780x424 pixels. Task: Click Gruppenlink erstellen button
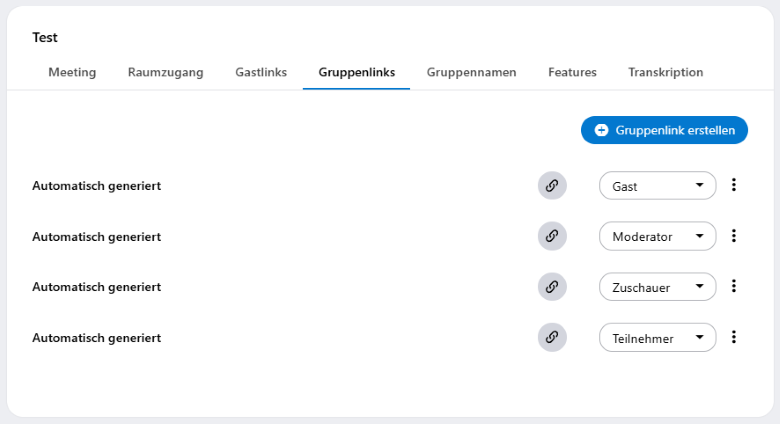[x=664, y=130]
